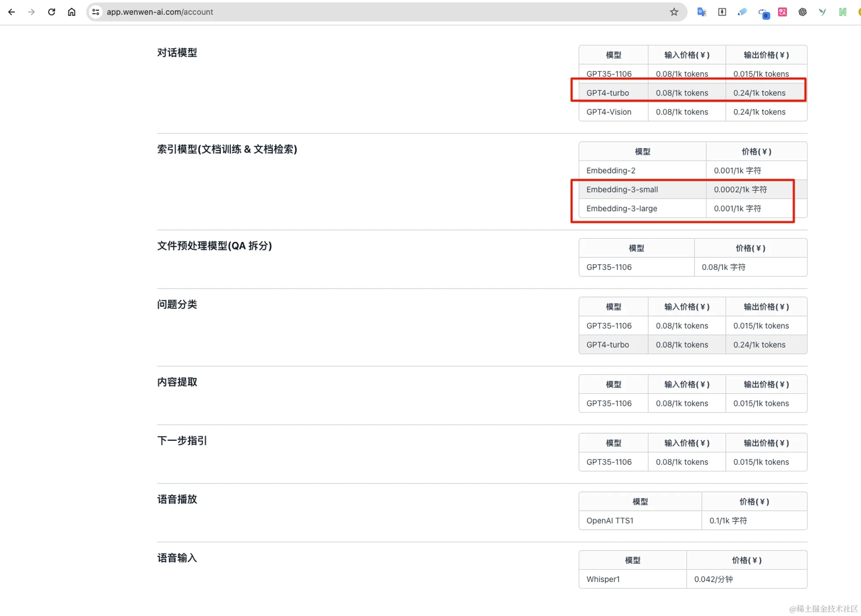Viewport: 861px width, 616px height.
Task: Click Embedding-3-large price 0.001/1k 字符
Action: (x=756, y=208)
